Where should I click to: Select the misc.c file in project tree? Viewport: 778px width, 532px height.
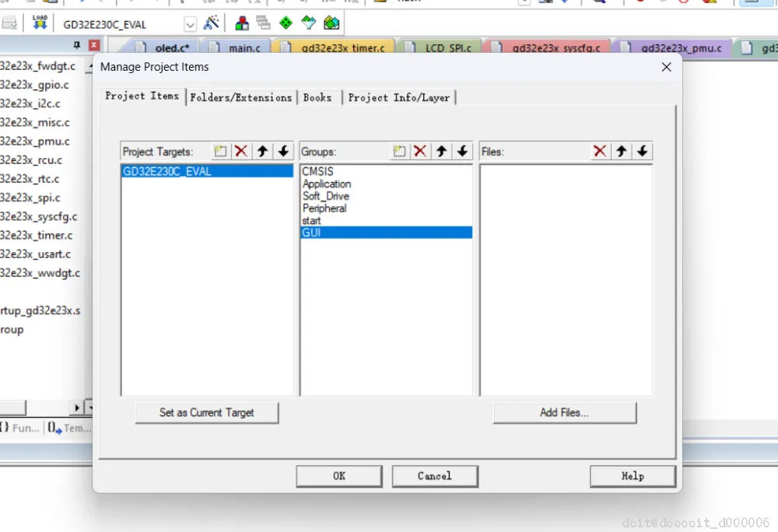pyautogui.click(x=35, y=122)
